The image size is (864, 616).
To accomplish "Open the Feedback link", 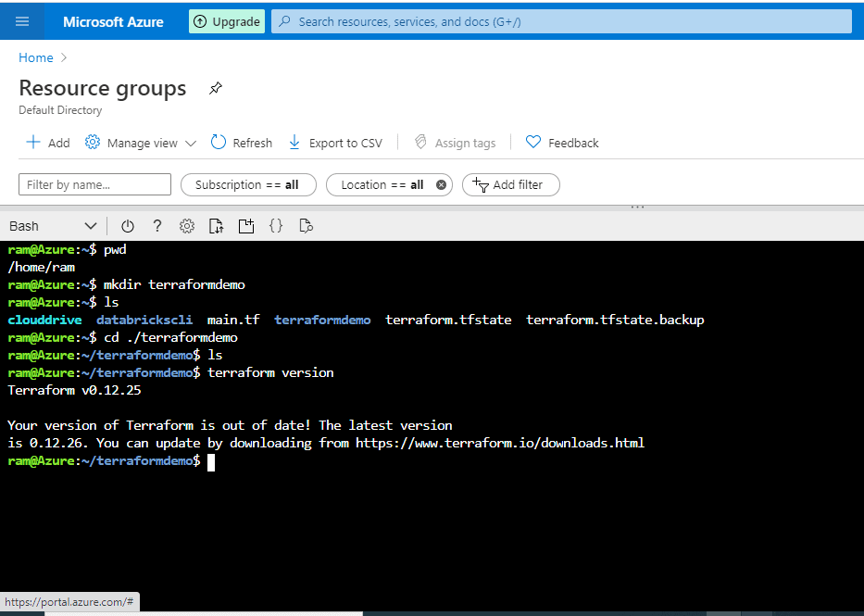I will (561, 143).
